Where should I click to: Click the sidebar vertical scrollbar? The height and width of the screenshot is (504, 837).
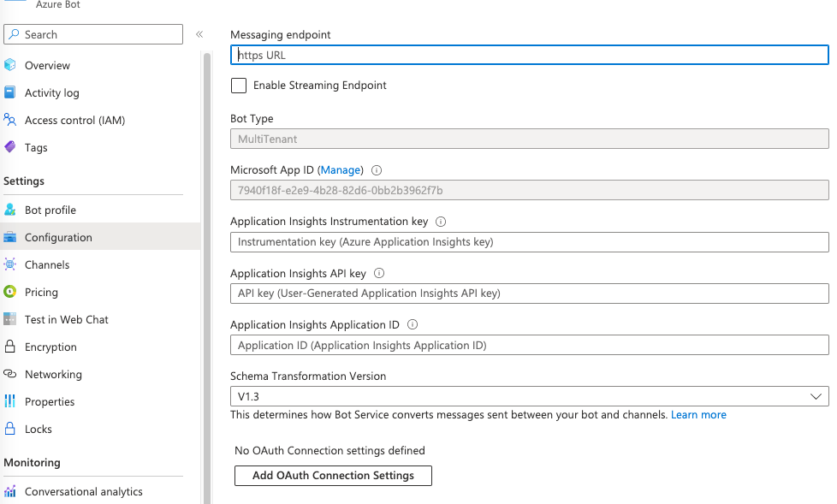pos(206,257)
